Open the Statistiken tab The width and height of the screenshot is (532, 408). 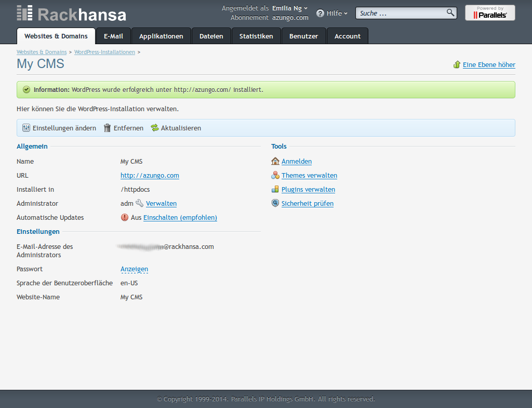(256, 36)
